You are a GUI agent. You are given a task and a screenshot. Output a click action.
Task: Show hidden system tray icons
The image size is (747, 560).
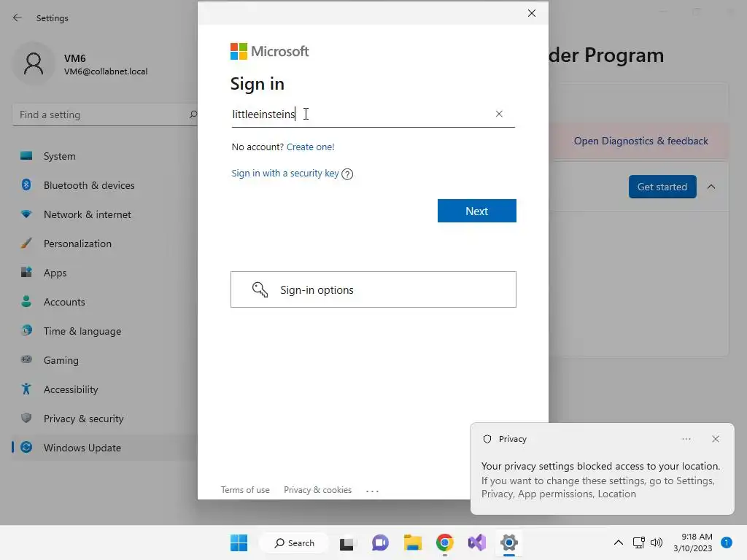[619, 542]
